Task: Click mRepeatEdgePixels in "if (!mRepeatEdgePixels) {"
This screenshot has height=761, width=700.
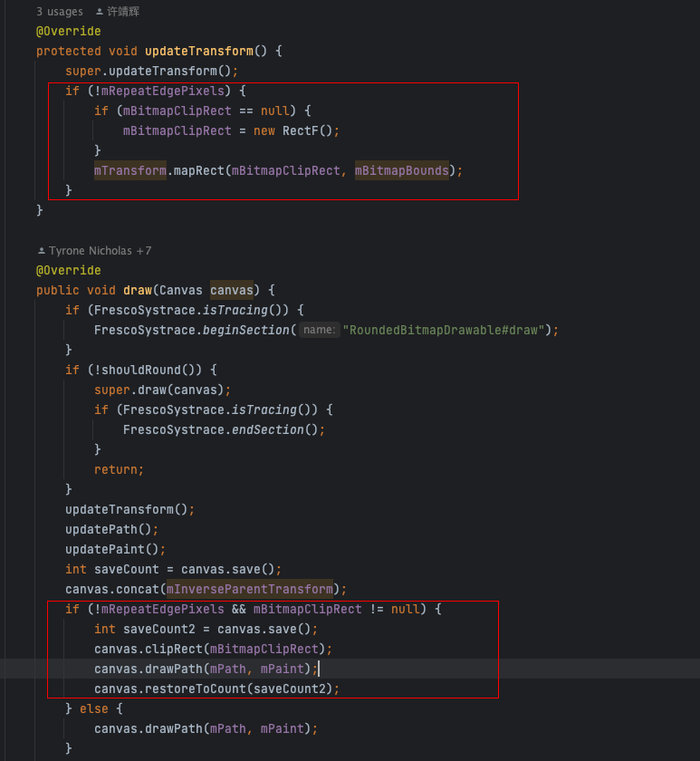Action: [x=162, y=92]
